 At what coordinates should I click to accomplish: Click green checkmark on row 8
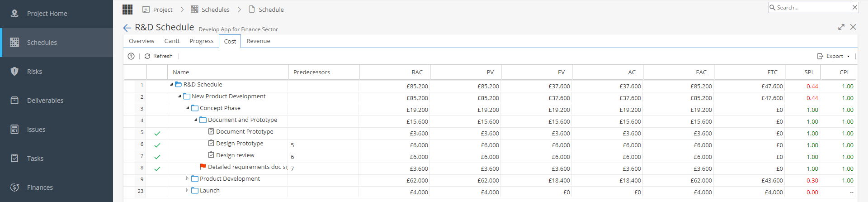(x=157, y=169)
